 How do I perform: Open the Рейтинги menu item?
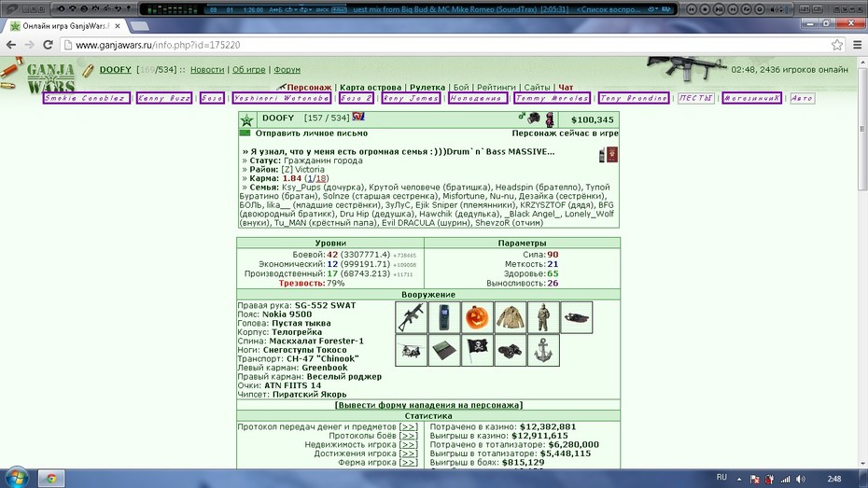click(x=497, y=88)
